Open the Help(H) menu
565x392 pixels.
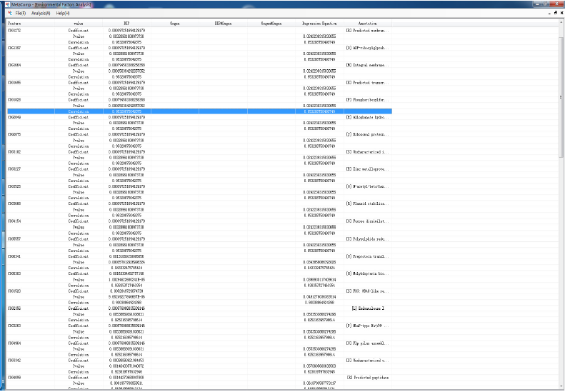point(63,13)
